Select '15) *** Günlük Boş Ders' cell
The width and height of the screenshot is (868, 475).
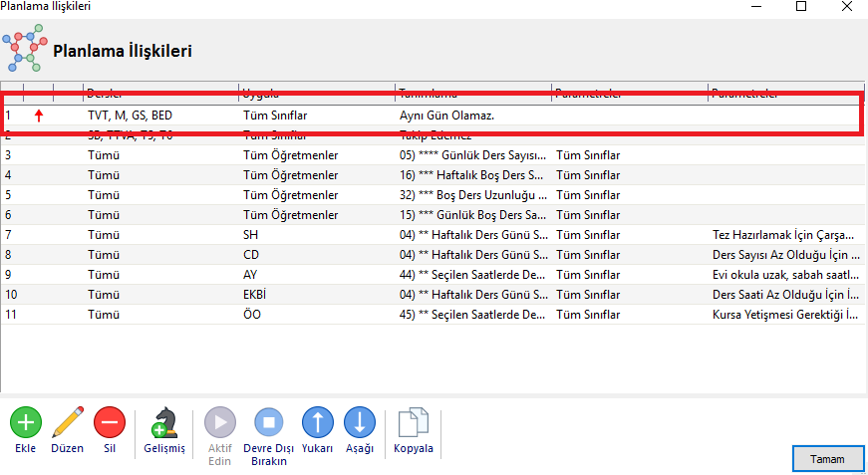[473, 215]
